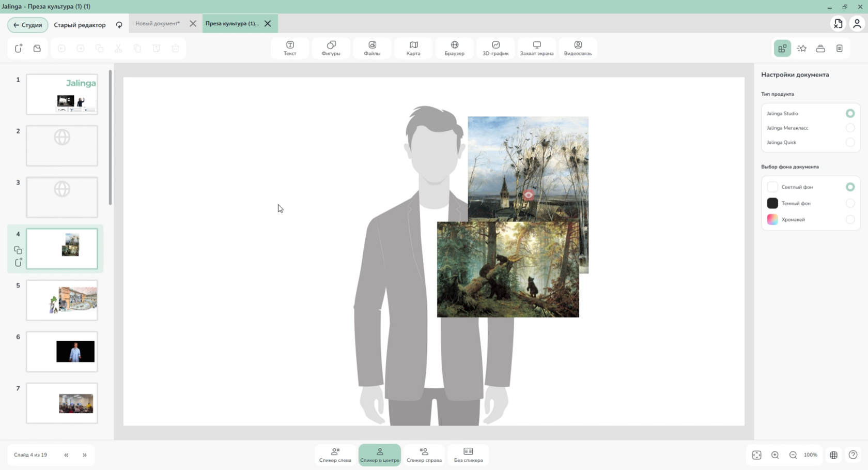Add a new slide from the top toolbar

pos(19,48)
